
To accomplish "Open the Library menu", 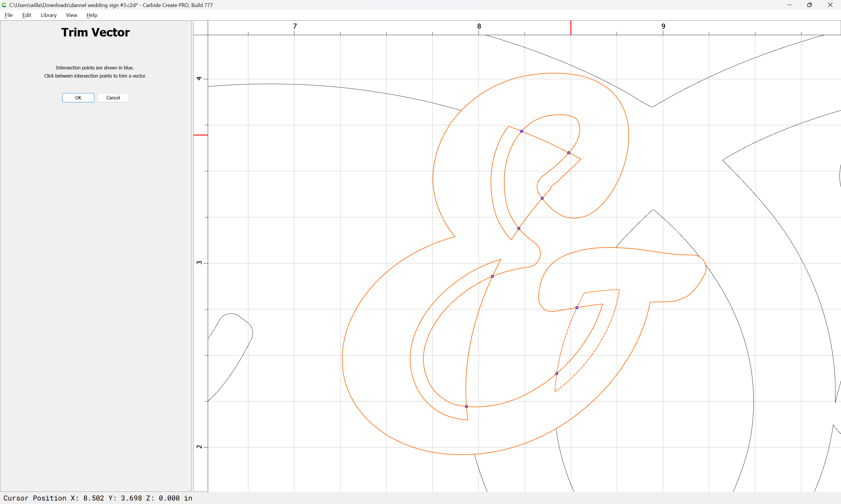I will point(48,15).
